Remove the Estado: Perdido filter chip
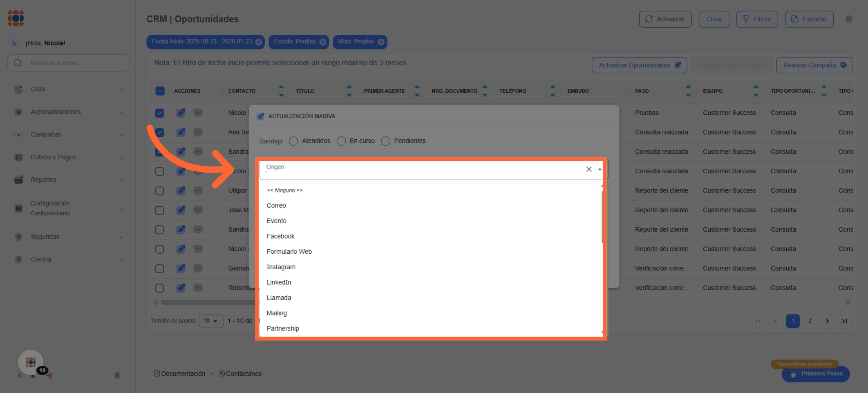868x393 pixels. 323,42
